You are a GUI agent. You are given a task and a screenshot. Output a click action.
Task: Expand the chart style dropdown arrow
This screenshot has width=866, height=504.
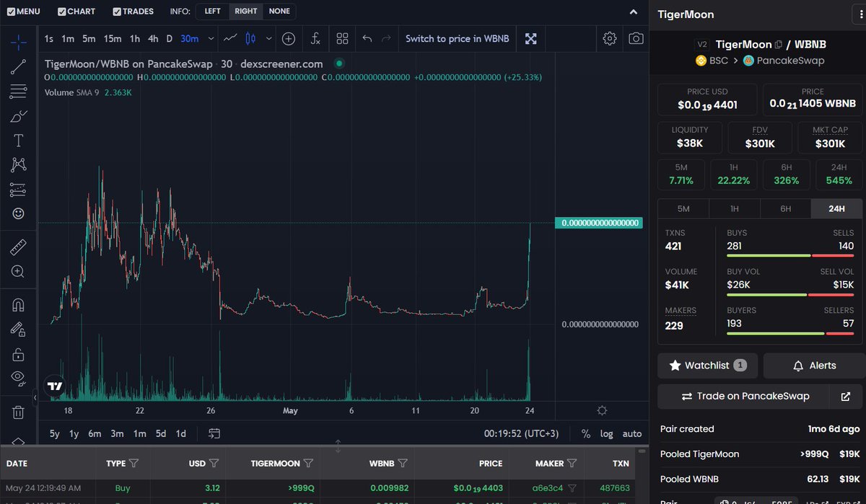click(269, 38)
